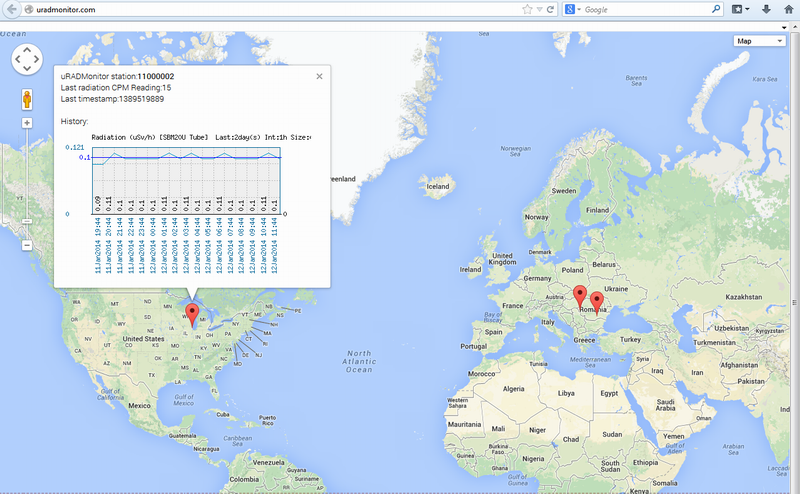Go to browser home page icon

[x=789, y=9]
